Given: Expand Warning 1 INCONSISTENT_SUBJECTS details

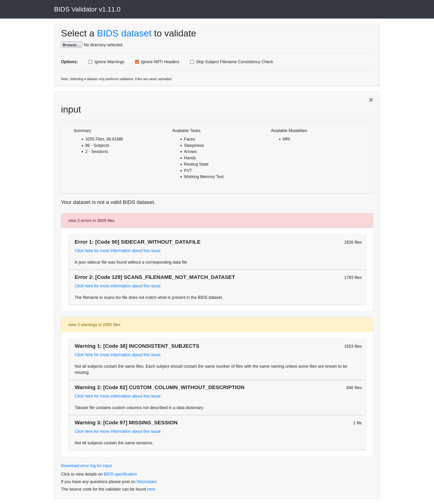Looking at the screenshot, I should (137, 346).
